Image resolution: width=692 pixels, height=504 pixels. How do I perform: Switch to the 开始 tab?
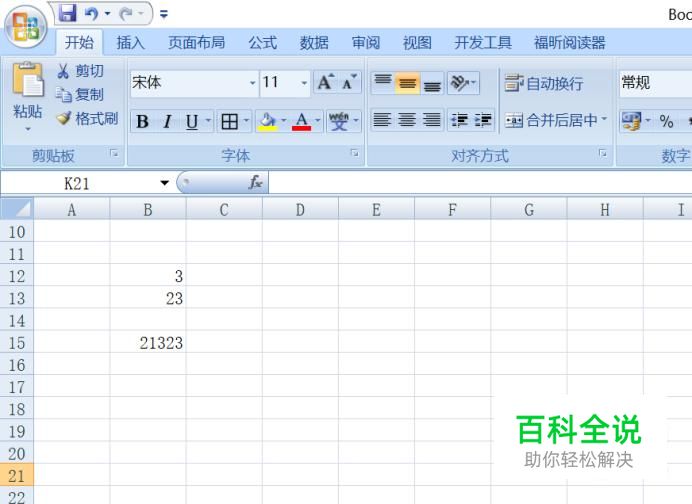click(x=79, y=42)
